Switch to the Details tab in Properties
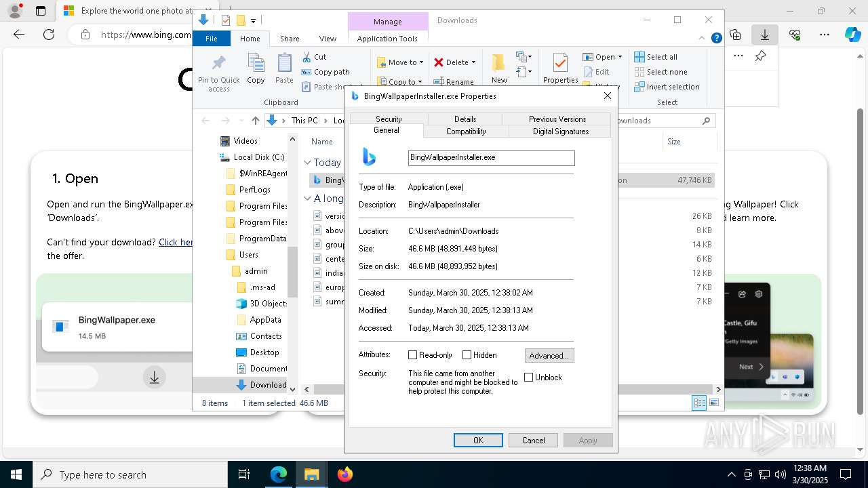Viewport: 868px width, 488px height. point(465,119)
